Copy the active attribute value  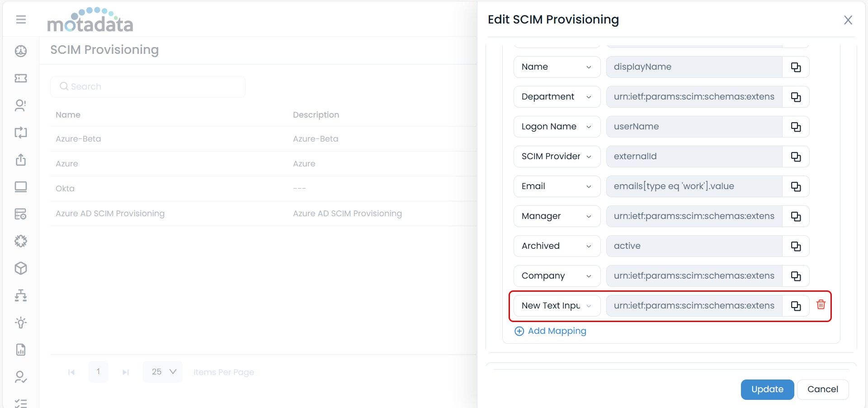pyautogui.click(x=796, y=246)
